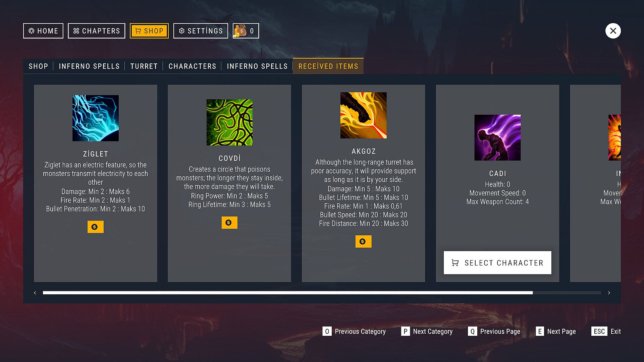Click the left scroll arrow

35,293
